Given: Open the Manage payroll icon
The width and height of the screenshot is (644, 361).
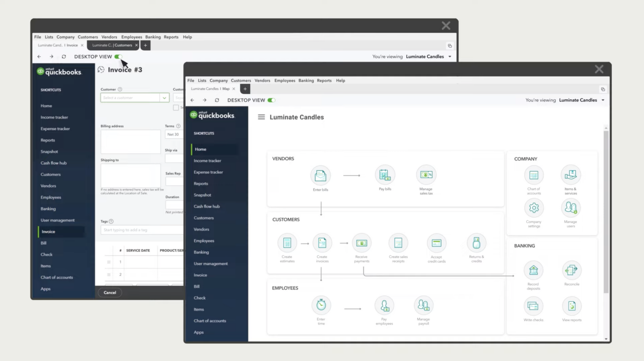Looking at the screenshot, I should (423, 305).
